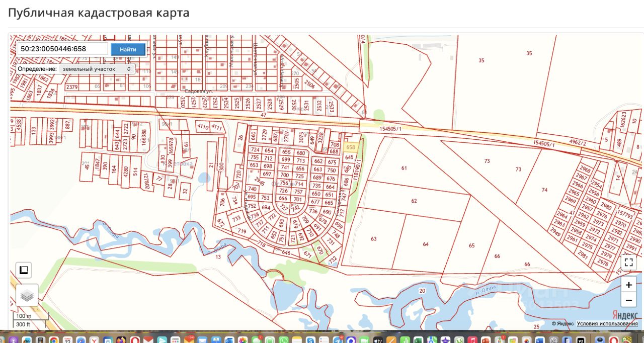Image resolution: width=644 pixels, height=343 pixels.
Task: Click the Садовая ул. street label
Action: tap(199, 92)
